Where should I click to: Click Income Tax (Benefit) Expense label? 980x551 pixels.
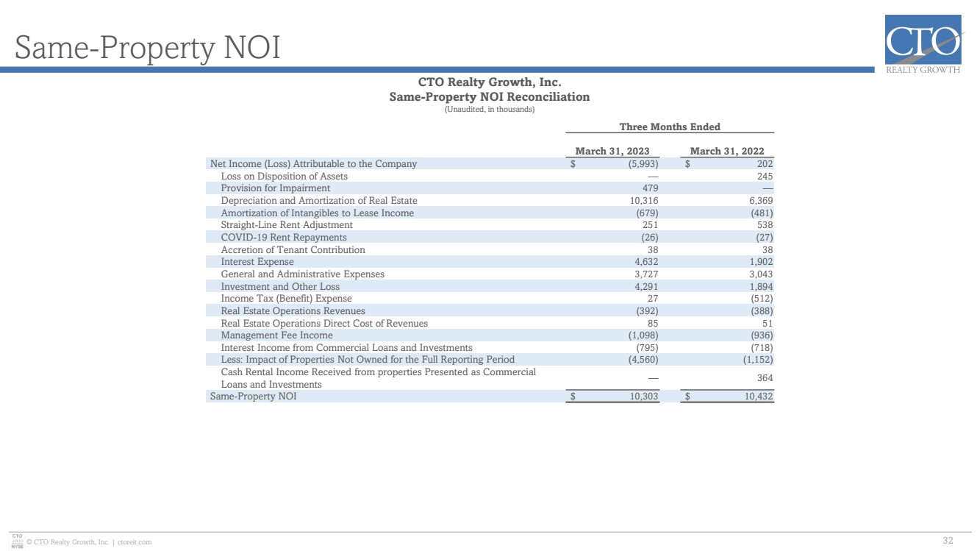pyautogui.click(x=287, y=299)
